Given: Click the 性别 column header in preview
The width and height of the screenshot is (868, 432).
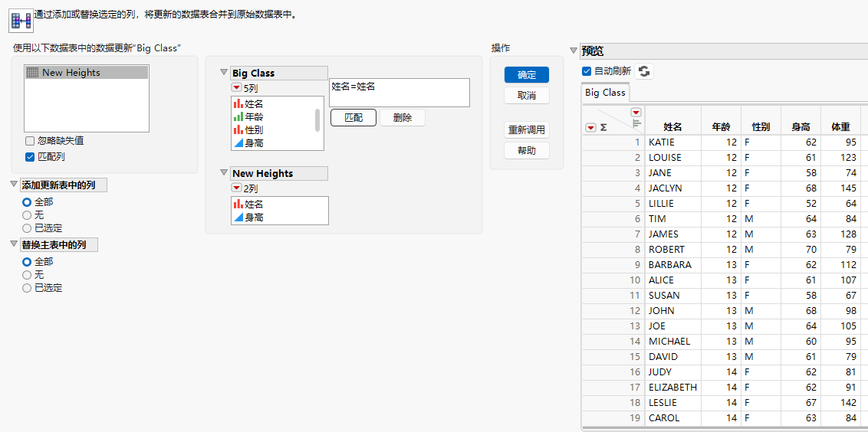Looking at the screenshot, I should click(761, 127).
